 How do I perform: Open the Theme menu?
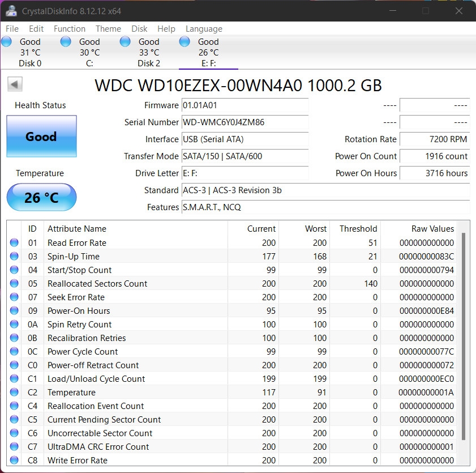click(108, 28)
